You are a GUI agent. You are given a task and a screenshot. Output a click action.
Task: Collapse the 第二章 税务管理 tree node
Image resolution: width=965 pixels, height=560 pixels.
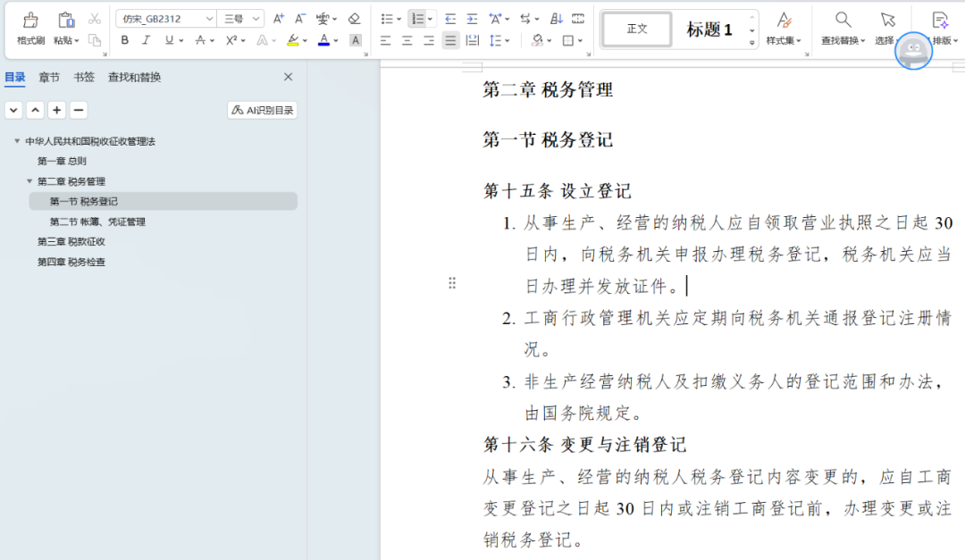[x=29, y=181]
